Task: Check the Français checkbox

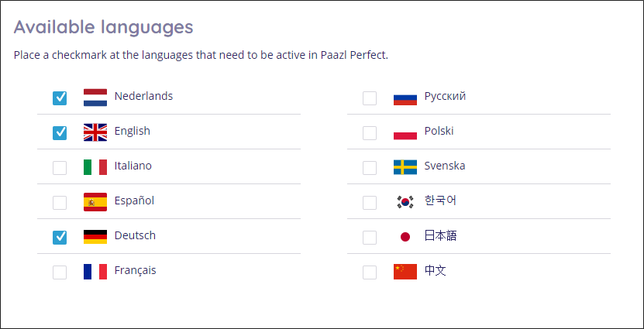Action: point(60,272)
